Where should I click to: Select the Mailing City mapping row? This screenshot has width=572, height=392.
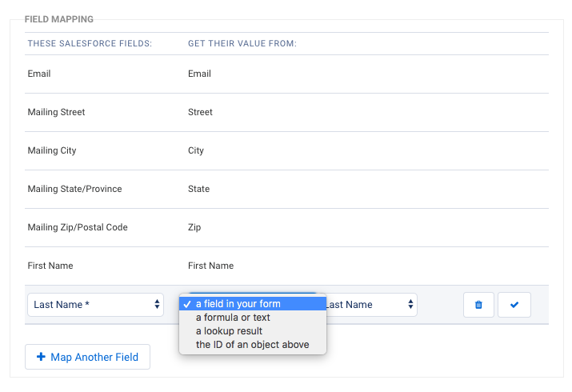286,150
